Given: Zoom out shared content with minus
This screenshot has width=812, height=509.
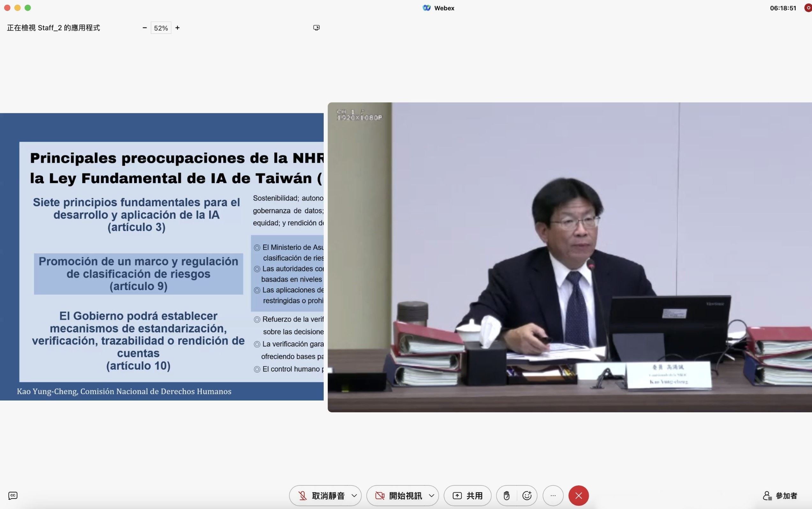Looking at the screenshot, I should click(x=145, y=28).
